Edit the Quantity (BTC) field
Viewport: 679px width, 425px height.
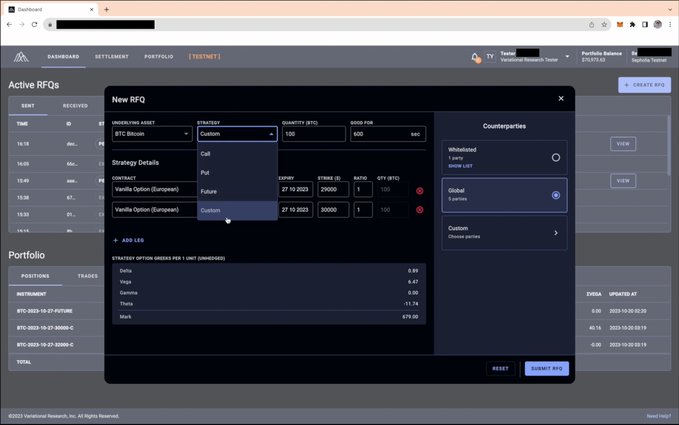tap(314, 134)
